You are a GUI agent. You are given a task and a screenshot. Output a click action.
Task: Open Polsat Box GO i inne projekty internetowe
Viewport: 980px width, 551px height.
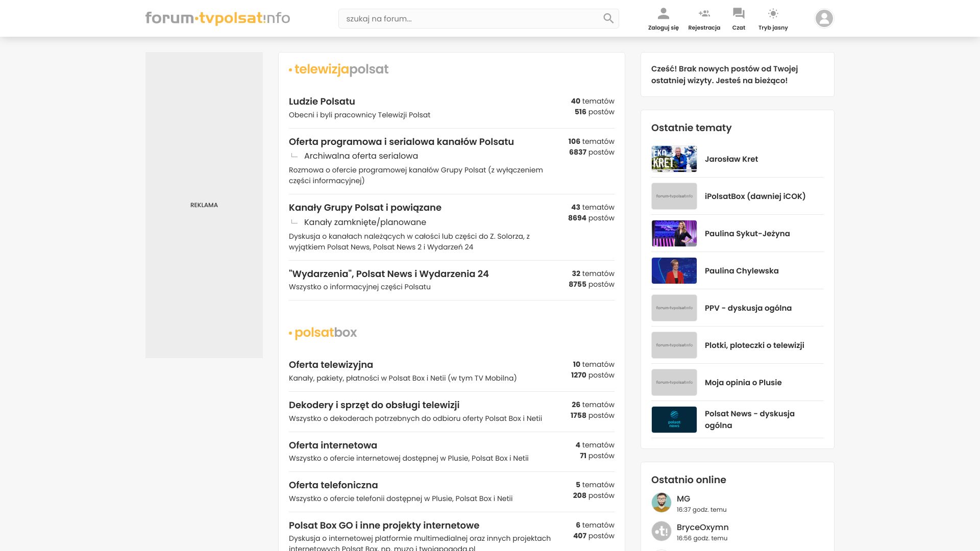coord(384,525)
